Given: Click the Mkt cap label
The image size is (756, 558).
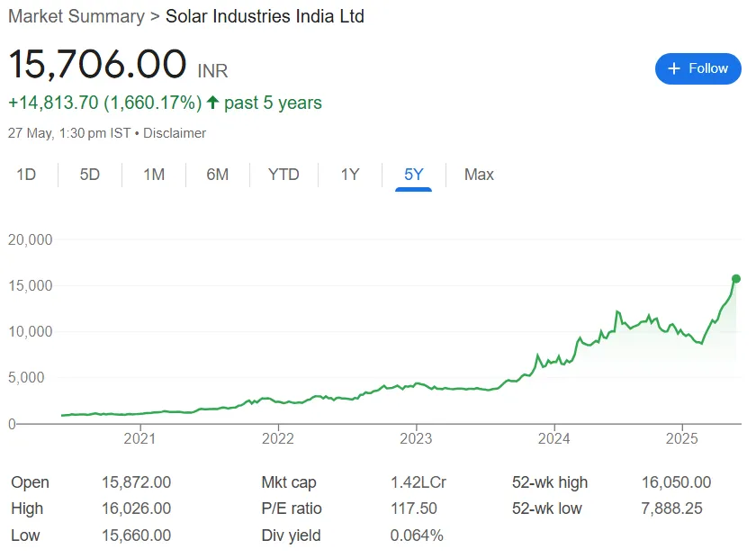Looking at the screenshot, I should pos(289,482).
